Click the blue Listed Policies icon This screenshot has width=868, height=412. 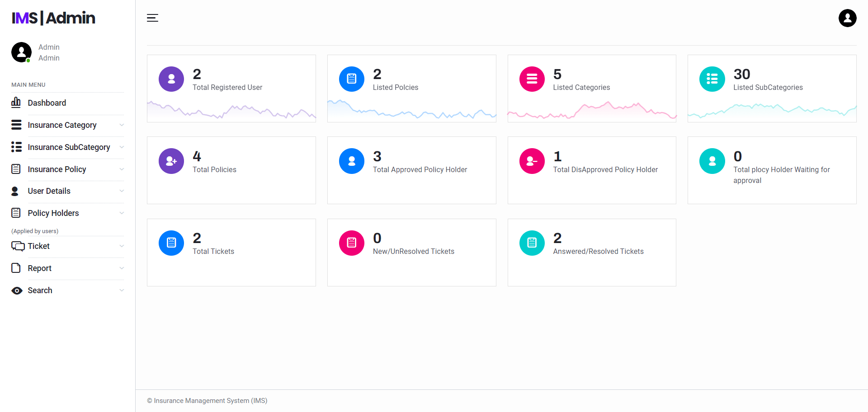coord(351,79)
